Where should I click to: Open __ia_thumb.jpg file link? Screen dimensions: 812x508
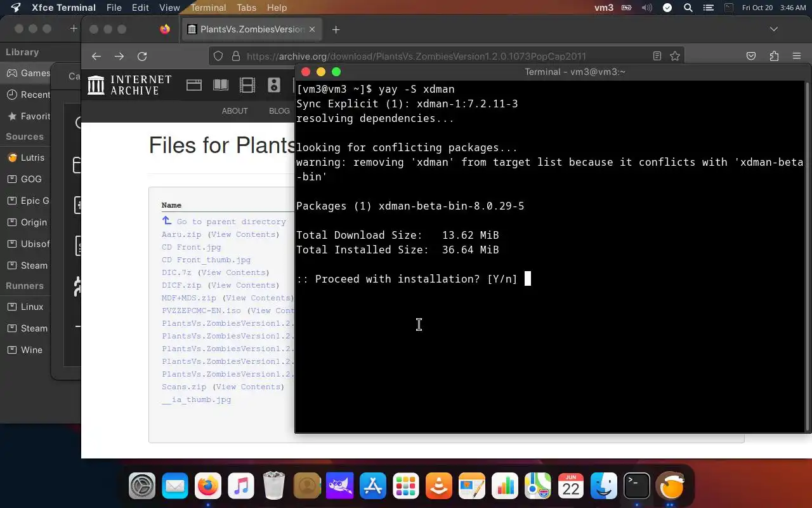click(197, 399)
